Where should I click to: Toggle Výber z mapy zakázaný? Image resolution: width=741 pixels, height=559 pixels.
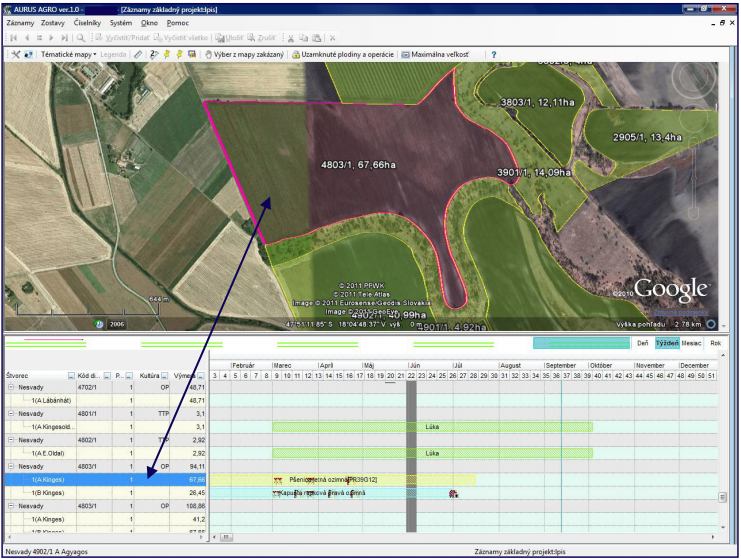point(244,54)
